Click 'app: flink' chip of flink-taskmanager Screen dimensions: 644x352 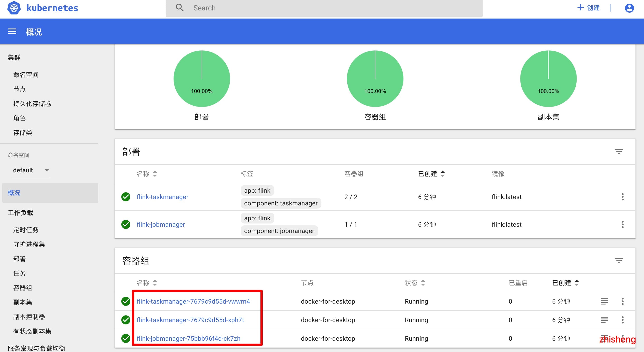pyautogui.click(x=257, y=190)
